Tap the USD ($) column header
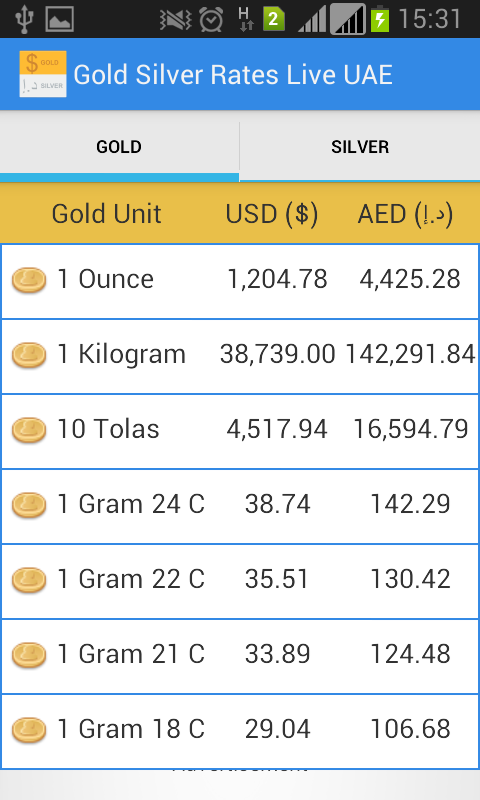The height and width of the screenshot is (800, 480). pos(272,213)
